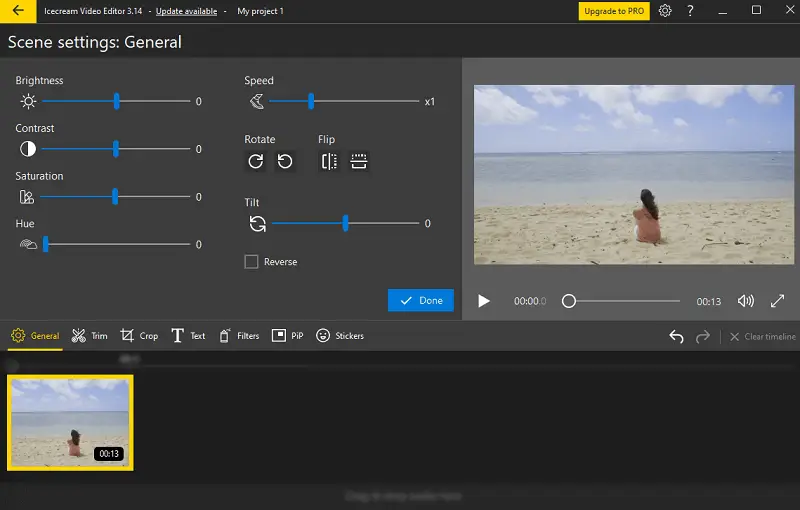The height and width of the screenshot is (510, 800).
Task: Open the settings gear in title bar
Action: 665,11
